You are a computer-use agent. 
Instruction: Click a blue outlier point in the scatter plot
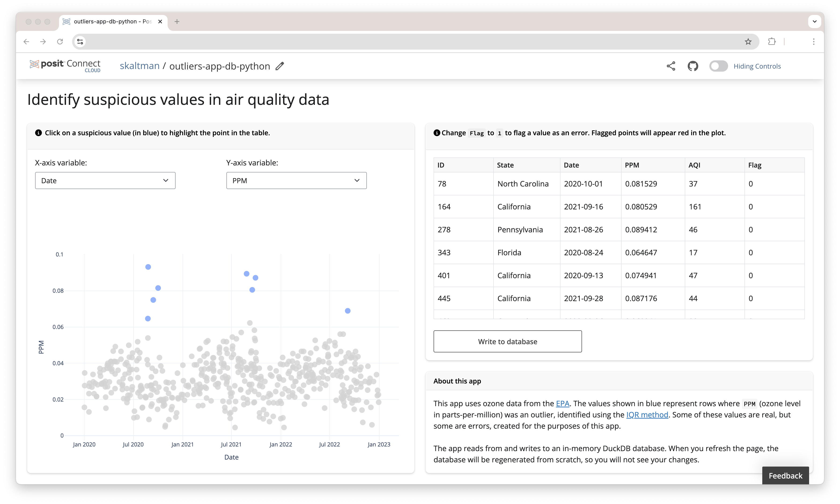click(148, 267)
